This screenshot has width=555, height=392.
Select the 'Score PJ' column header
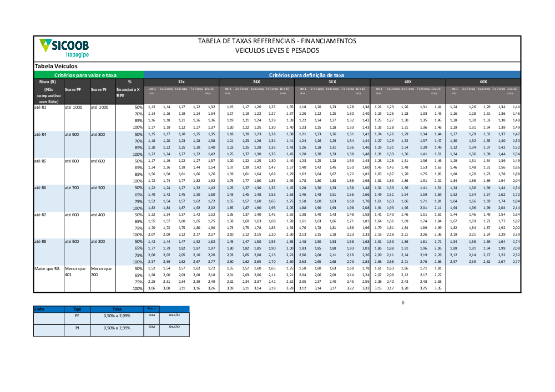[98, 89]
